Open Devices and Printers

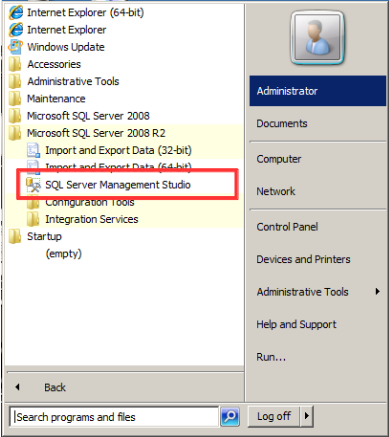click(x=303, y=259)
